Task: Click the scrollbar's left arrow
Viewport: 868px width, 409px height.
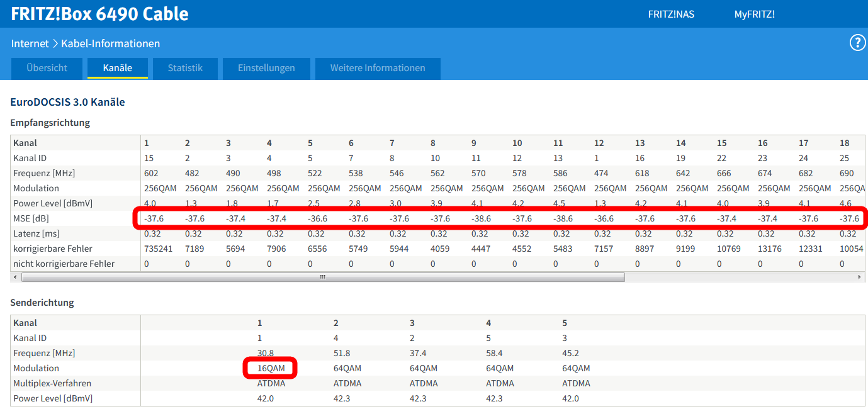Action: pos(15,277)
